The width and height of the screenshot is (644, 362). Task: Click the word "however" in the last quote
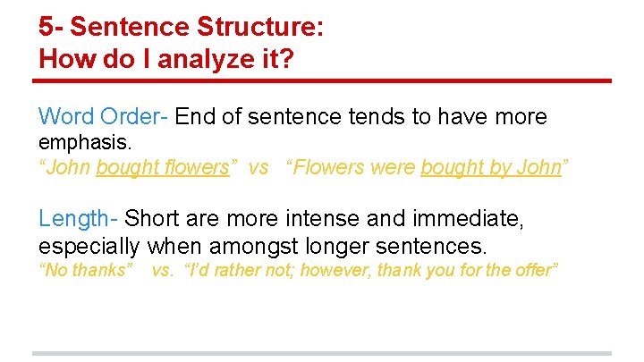click(x=328, y=270)
